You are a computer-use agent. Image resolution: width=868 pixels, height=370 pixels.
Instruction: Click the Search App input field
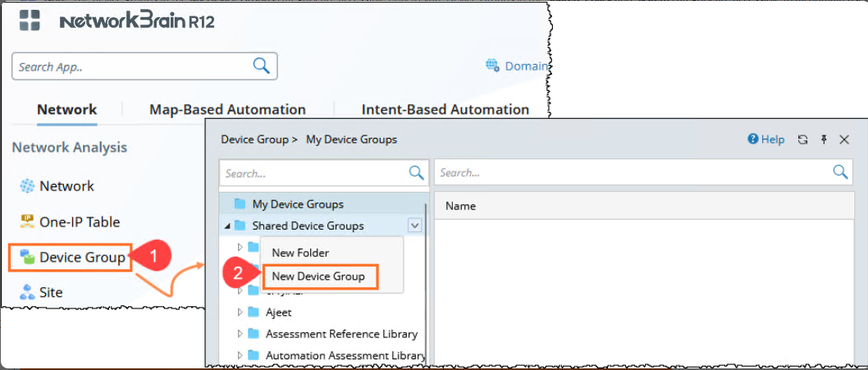131,66
